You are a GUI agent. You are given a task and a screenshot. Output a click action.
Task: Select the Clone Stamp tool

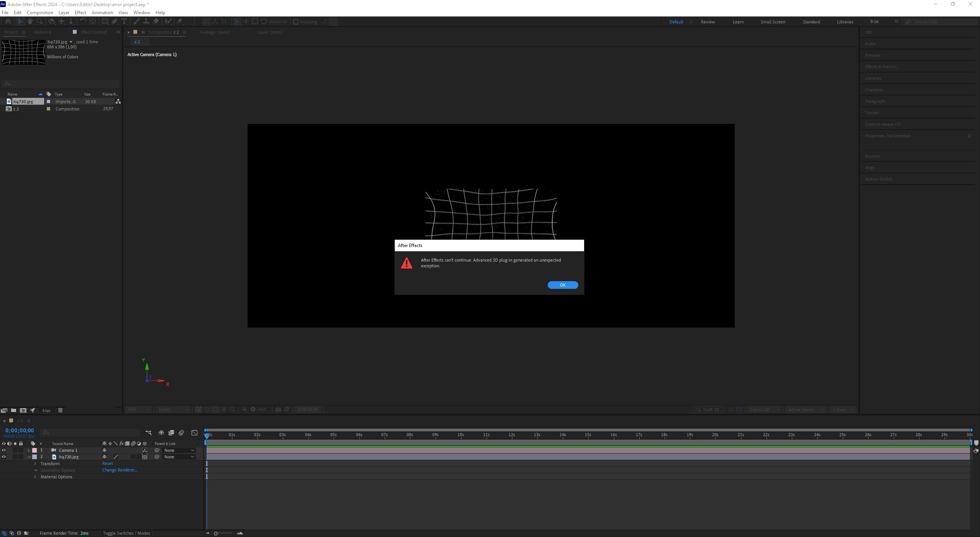point(146,21)
